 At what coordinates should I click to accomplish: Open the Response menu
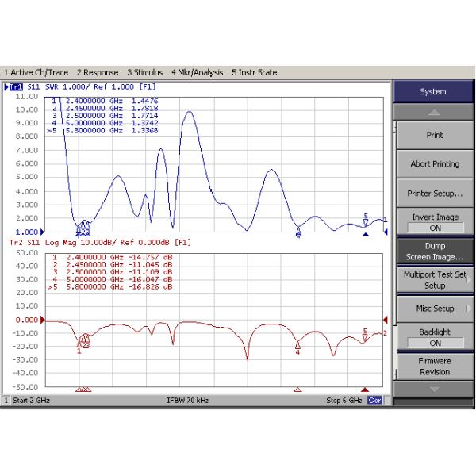(x=98, y=72)
